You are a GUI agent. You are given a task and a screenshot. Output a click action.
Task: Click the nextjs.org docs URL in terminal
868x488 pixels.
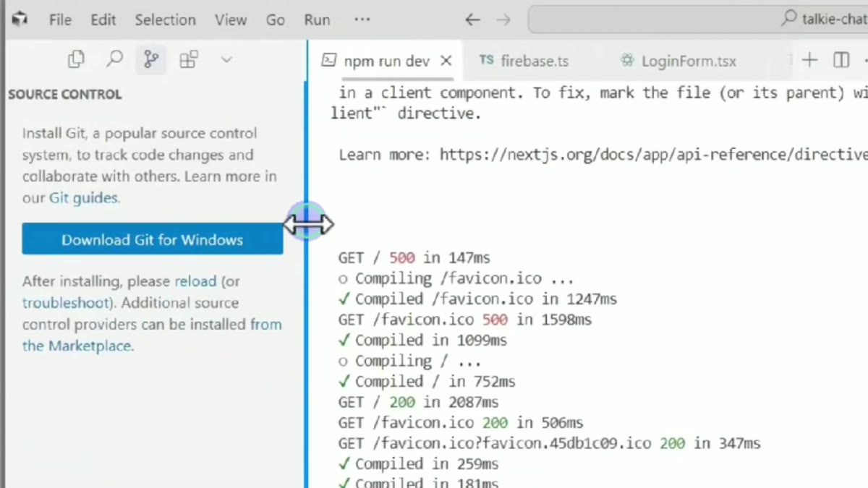tap(653, 154)
